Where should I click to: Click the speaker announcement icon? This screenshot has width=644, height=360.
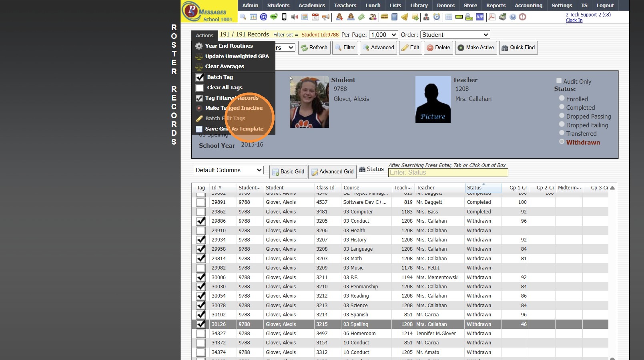click(295, 17)
